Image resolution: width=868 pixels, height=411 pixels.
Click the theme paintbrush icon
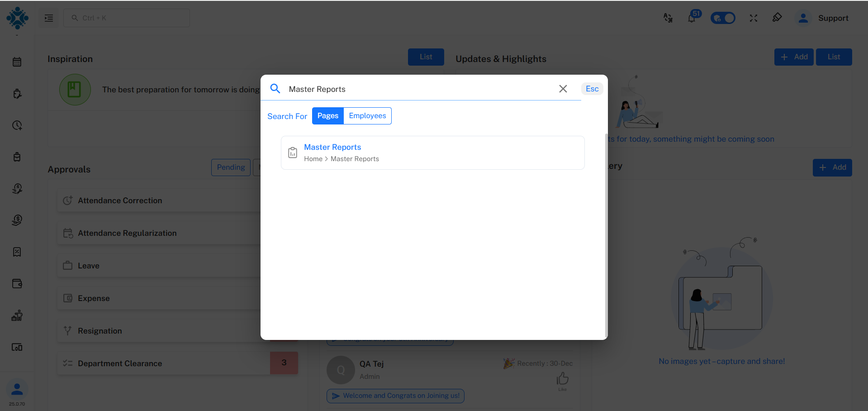click(778, 18)
